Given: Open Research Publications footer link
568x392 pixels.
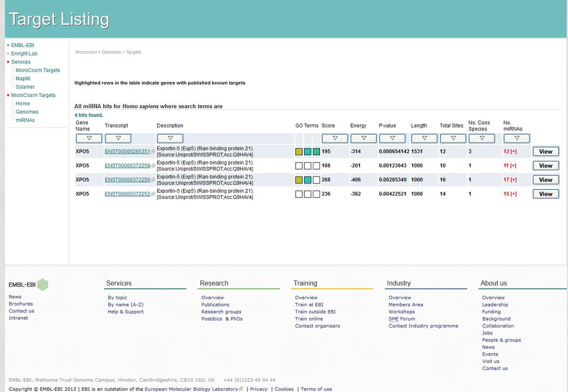Looking at the screenshot, I should point(215,305).
